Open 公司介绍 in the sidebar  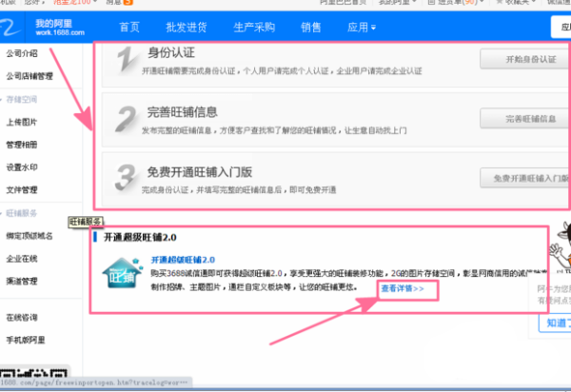point(22,53)
